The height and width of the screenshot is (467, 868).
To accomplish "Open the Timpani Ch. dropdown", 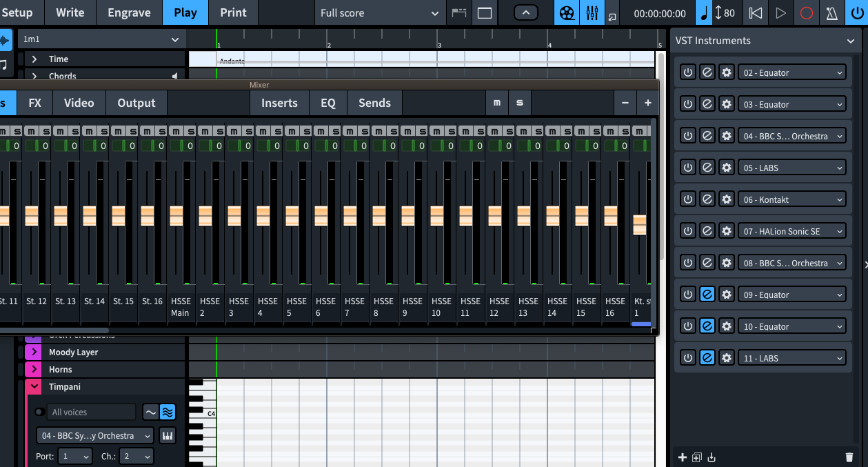I will (136, 456).
